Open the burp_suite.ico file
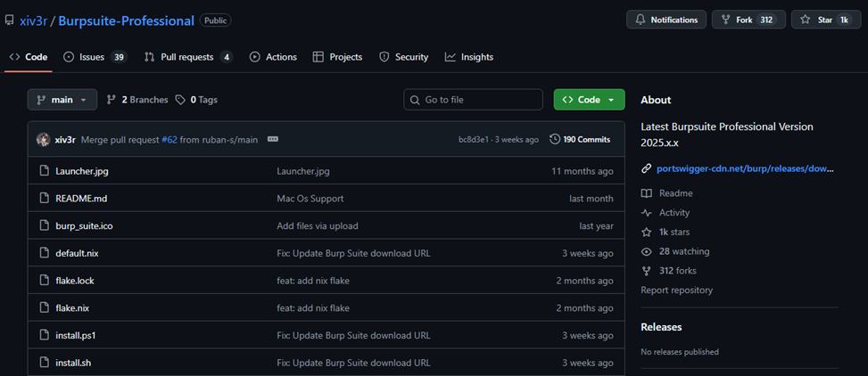The height and width of the screenshot is (376, 868). coord(84,225)
